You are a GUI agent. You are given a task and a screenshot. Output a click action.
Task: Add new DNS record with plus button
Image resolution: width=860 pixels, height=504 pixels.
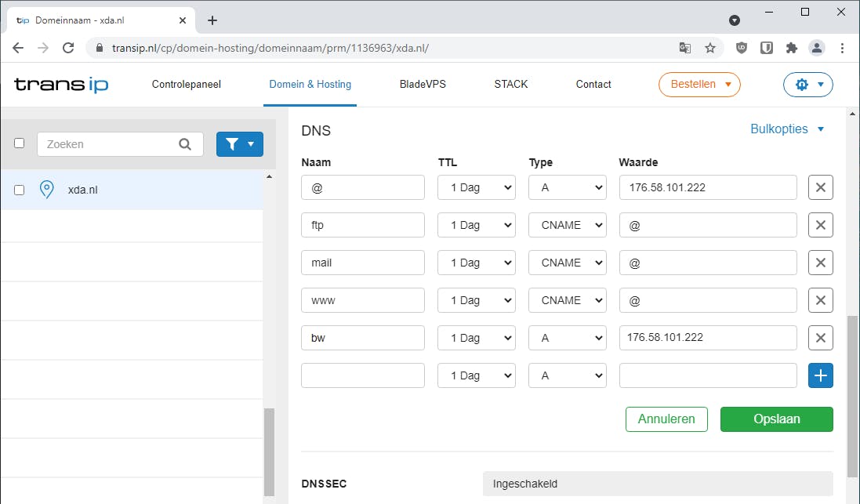821,375
